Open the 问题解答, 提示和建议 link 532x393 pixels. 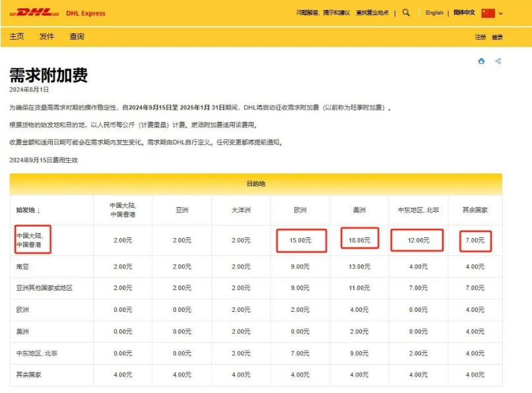coord(323,13)
